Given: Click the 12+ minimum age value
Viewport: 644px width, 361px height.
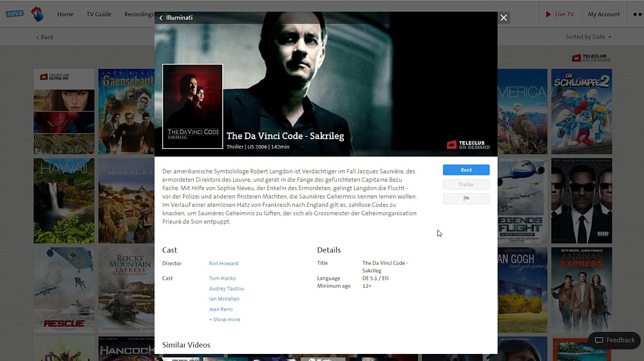Looking at the screenshot, I should (x=367, y=286).
